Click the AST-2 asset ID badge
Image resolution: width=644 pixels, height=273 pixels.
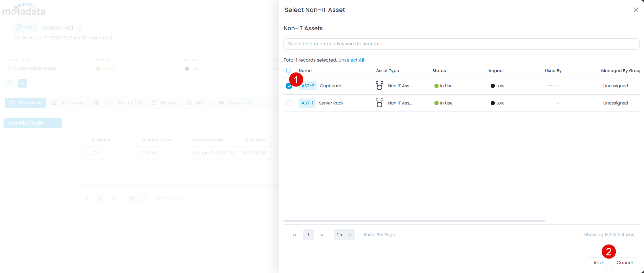point(308,86)
